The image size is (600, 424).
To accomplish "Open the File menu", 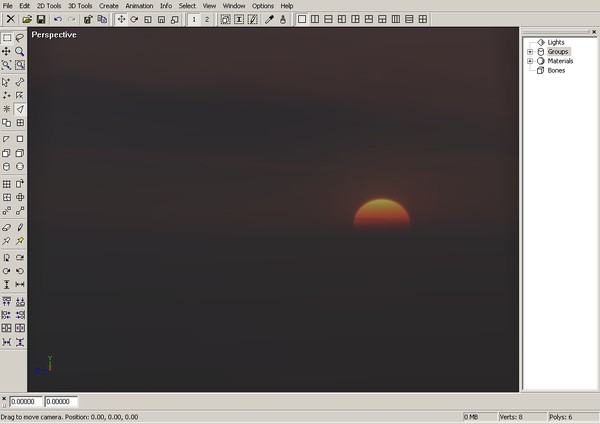I will point(8,6).
